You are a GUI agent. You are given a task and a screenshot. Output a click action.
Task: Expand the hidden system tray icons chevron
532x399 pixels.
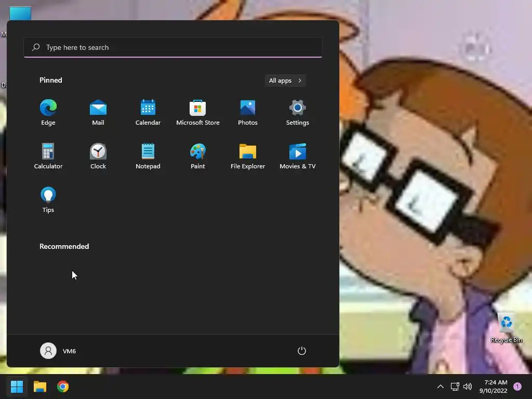pos(441,387)
